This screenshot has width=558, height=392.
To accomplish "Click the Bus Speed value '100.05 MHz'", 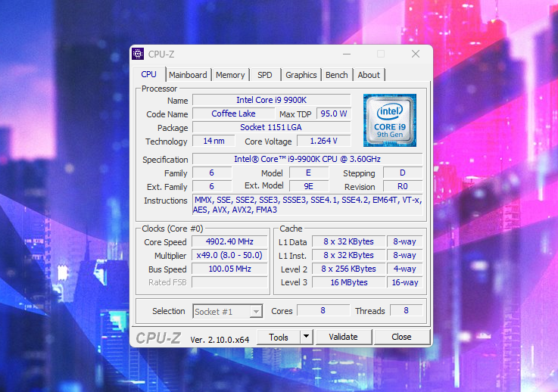I will tap(229, 269).
